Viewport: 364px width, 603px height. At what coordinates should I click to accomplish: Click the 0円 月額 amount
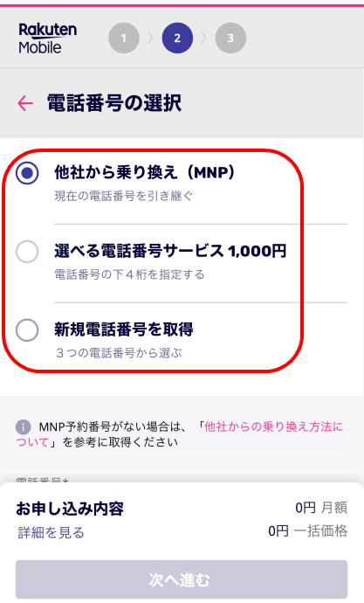321,508
